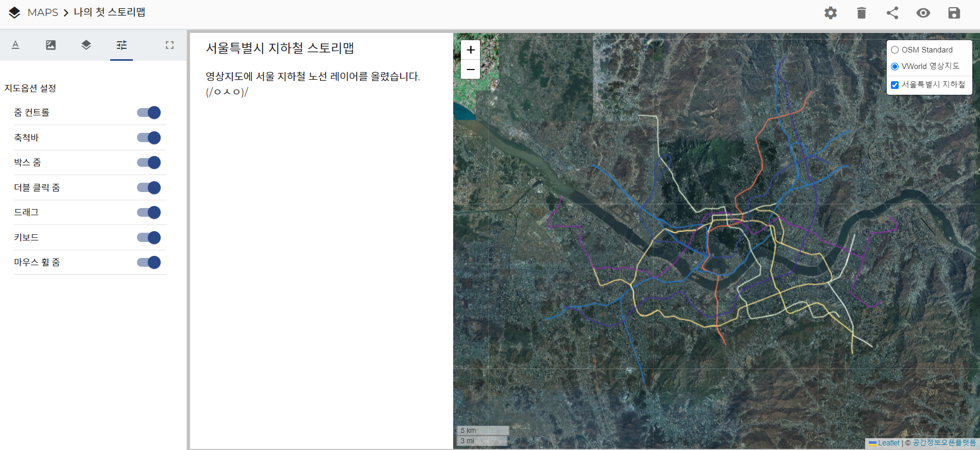This screenshot has width=980, height=450.
Task: Select OSM Standard base map
Action: [x=895, y=50]
